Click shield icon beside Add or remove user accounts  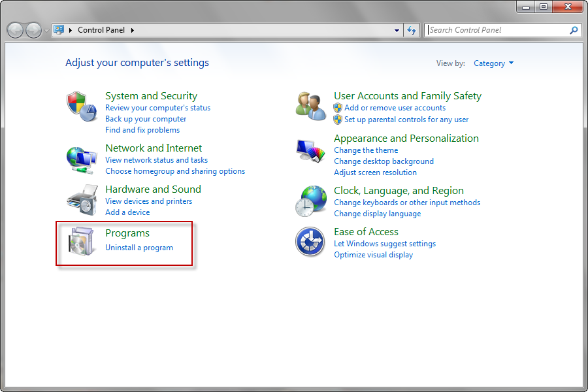point(338,108)
